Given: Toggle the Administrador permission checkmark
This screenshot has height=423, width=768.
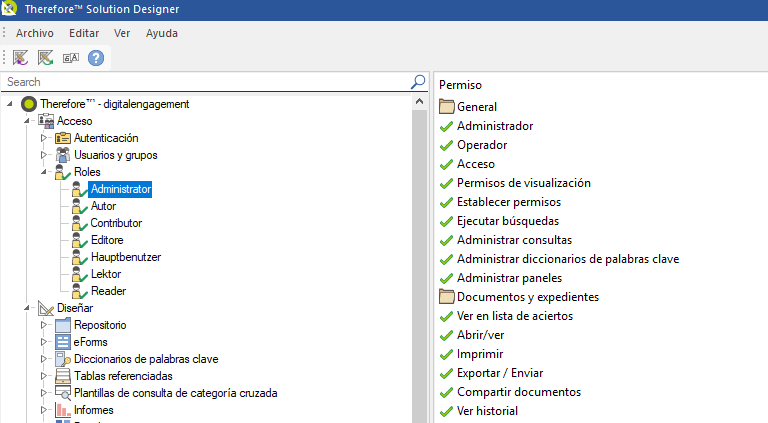Looking at the screenshot, I should [x=446, y=126].
